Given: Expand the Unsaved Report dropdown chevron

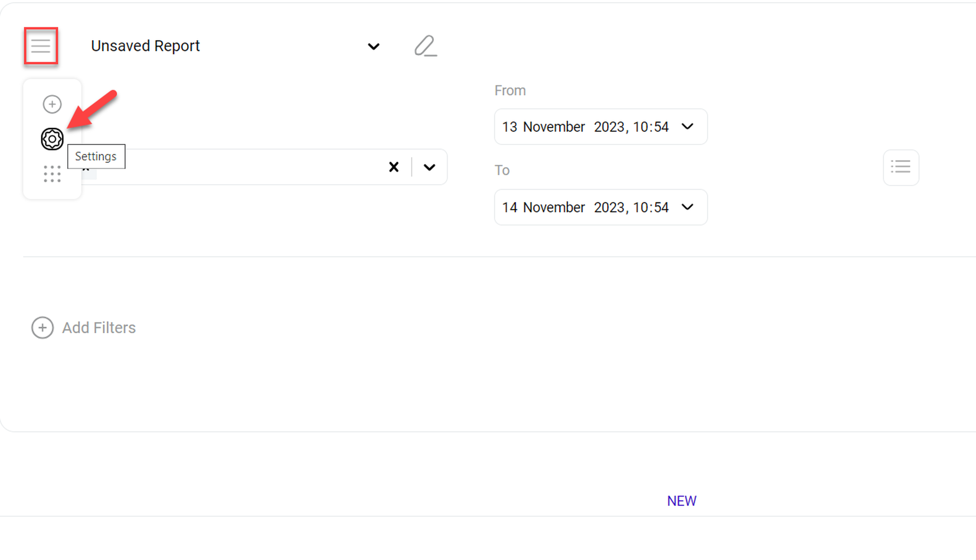Looking at the screenshot, I should pyautogui.click(x=373, y=46).
